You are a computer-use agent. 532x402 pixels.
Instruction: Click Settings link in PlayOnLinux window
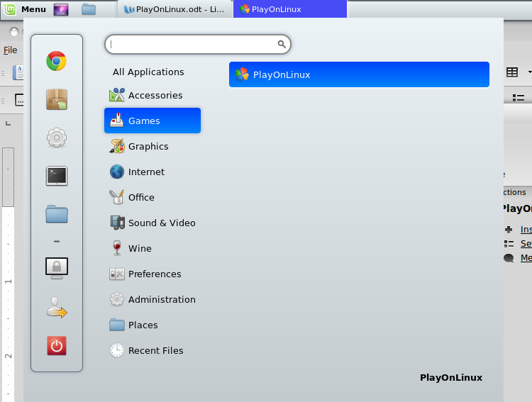(x=526, y=244)
